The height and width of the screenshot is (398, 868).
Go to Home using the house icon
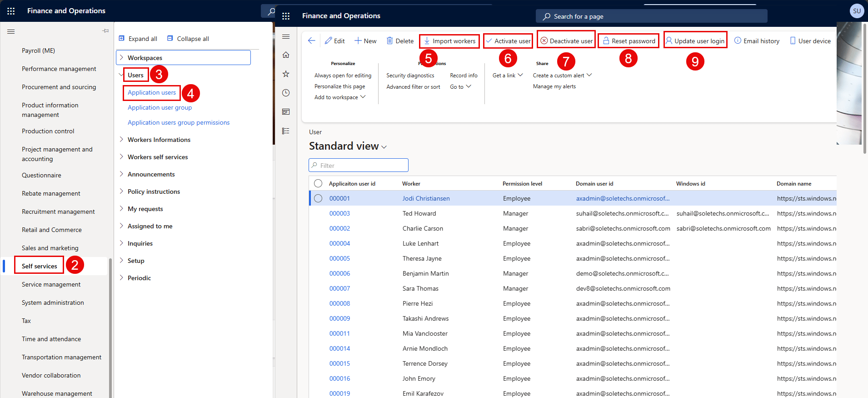point(286,55)
